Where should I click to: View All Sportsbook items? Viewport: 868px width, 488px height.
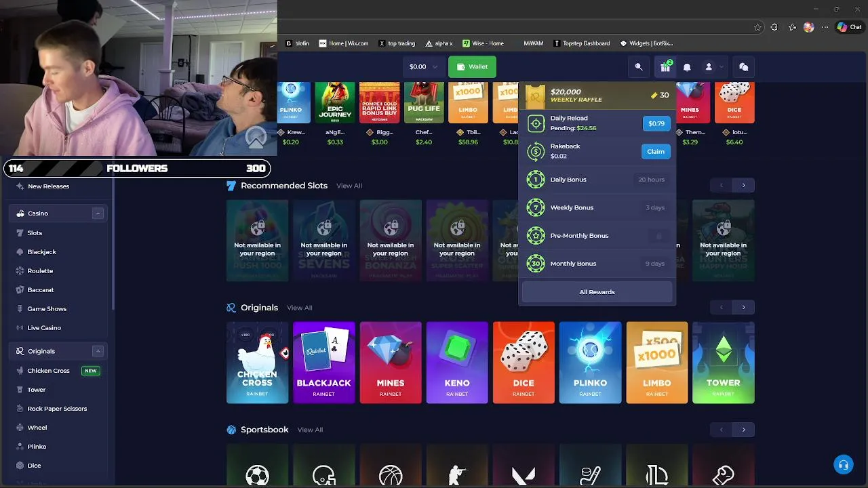(x=310, y=430)
